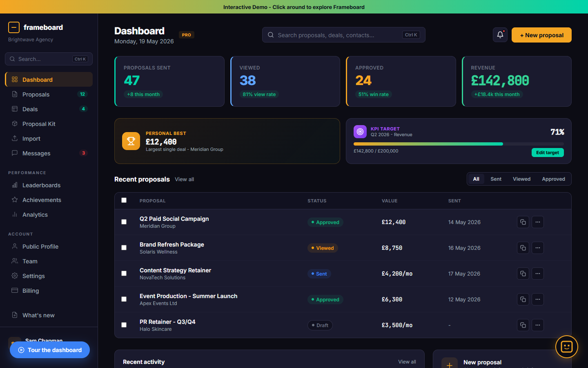Select the Sent filter tab
The height and width of the screenshot is (368, 588).
point(496,179)
